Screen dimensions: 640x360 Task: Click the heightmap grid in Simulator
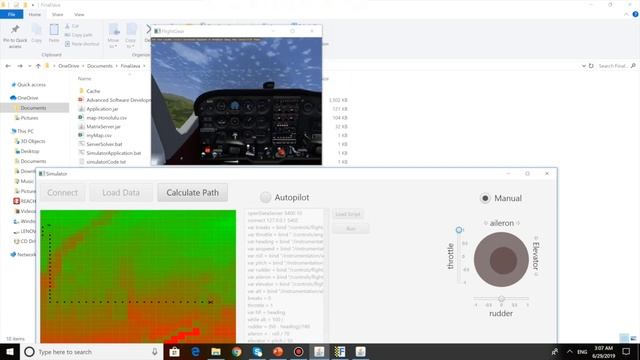tap(138, 277)
